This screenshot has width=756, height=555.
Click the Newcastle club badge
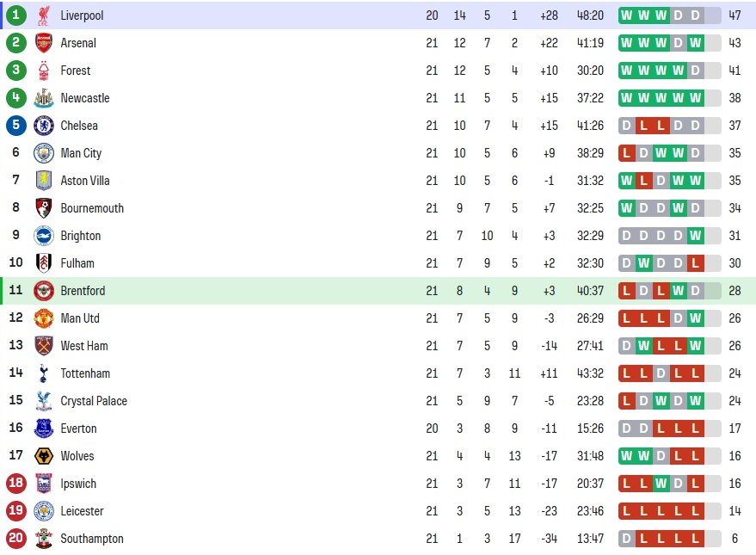click(x=43, y=98)
